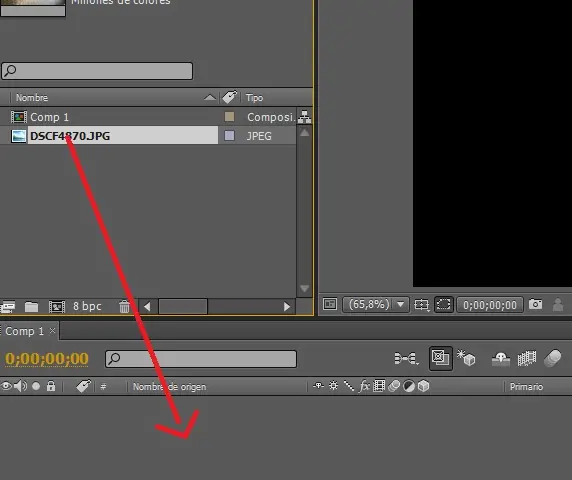Click the solo column header dot
This screenshot has width=572, height=480.
[x=36, y=386]
